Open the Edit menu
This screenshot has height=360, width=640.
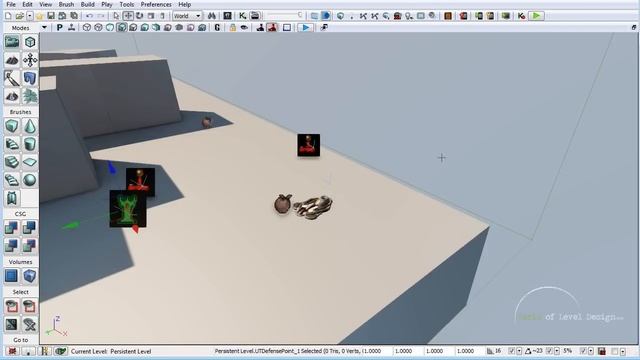click(x=27, y=4)
